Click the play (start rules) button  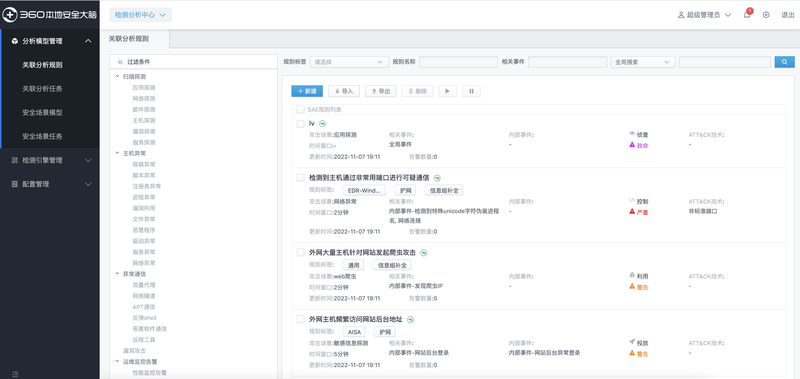point(447,91)
